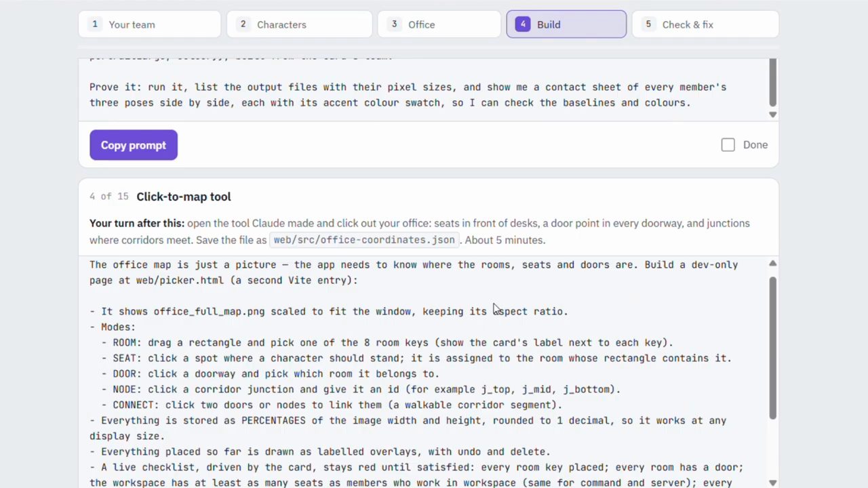Go to the Your team step tab
The width and height of the screenshot is (868, 488).
[150, 24]
